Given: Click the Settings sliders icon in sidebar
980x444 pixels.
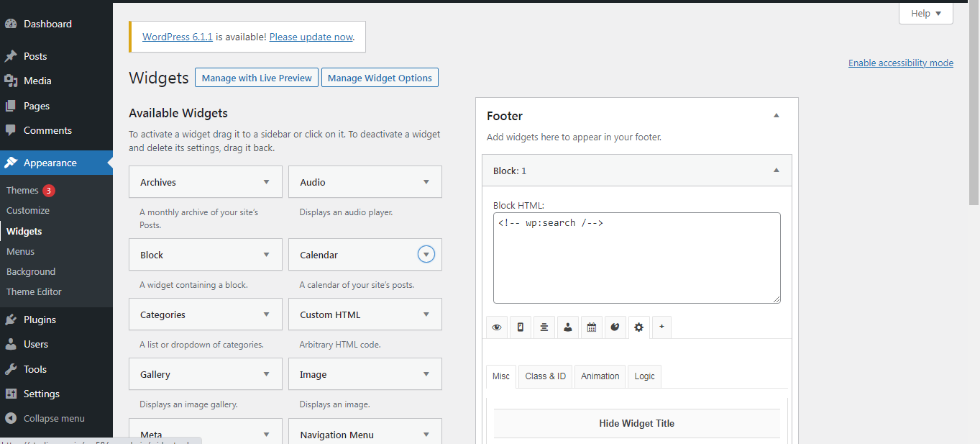Looking at the screenshot, I should (x=11, y=394).
